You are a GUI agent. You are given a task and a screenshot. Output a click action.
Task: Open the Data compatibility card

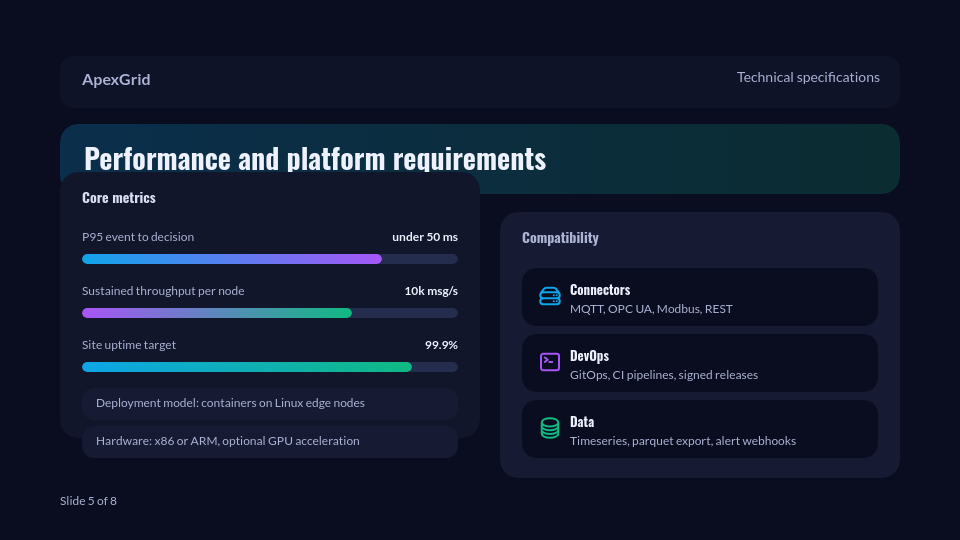tap(700, 429)
